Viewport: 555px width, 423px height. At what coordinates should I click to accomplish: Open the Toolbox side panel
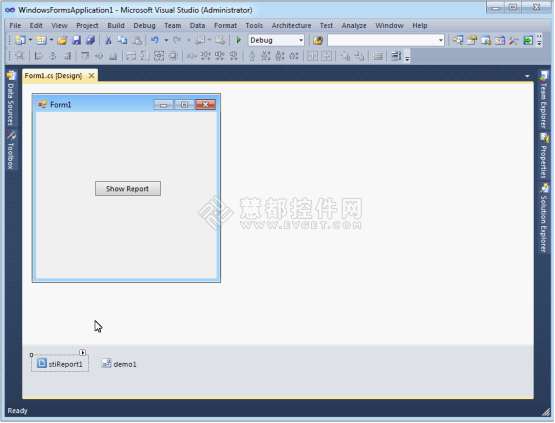(x=11, y=150)
